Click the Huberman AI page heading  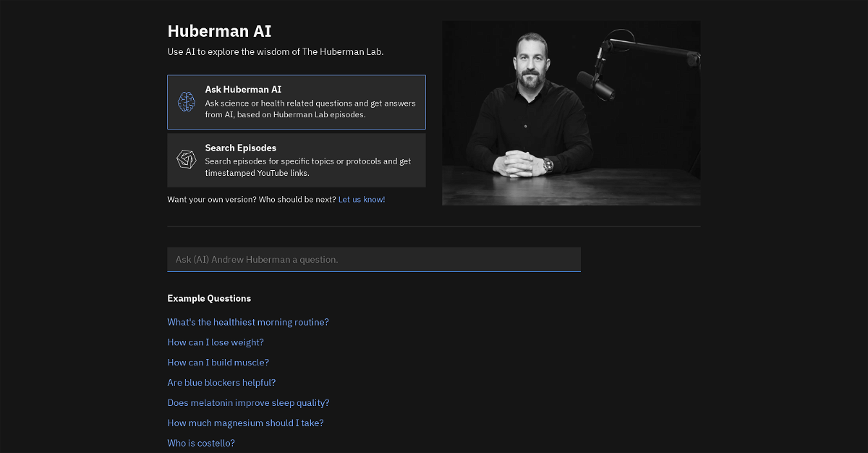coord(219,31)
